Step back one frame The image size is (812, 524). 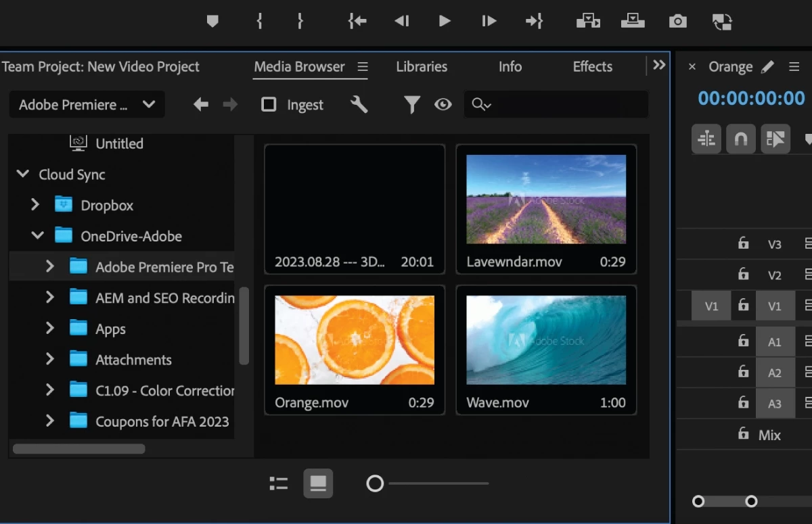(x=401, y=21)
